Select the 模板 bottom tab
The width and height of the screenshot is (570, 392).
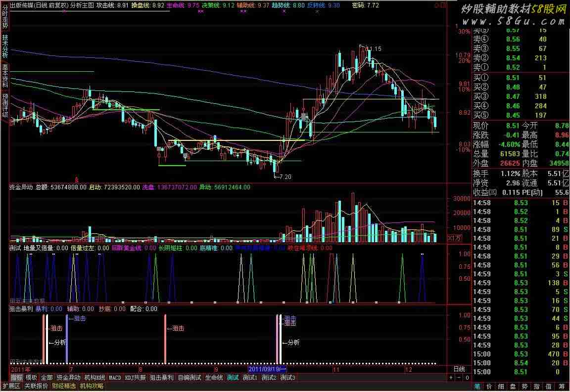click(x=31, y=378)
